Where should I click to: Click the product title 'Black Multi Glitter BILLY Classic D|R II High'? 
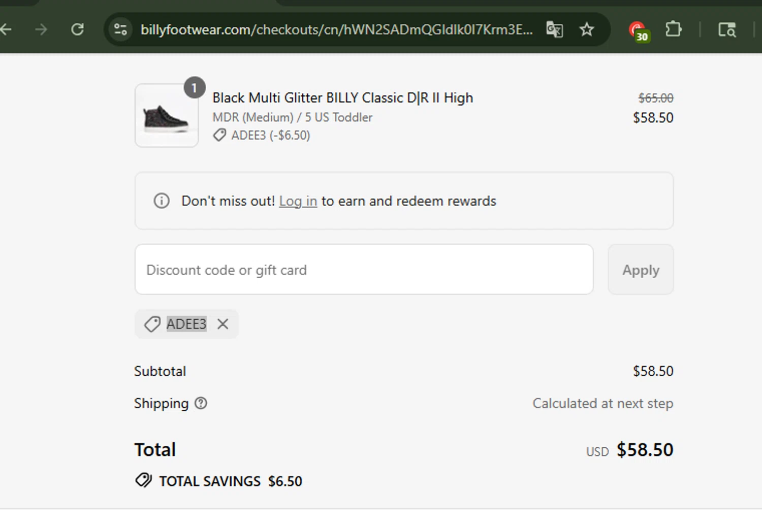tap(343, 97)
